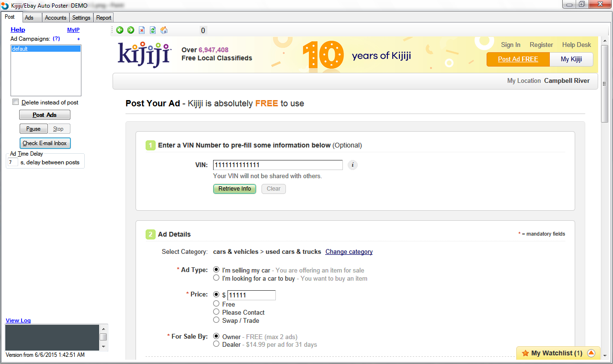The image size is (613, 364).
Task: Toggle Delete instead of post checkbox
Action: (16, 102)
